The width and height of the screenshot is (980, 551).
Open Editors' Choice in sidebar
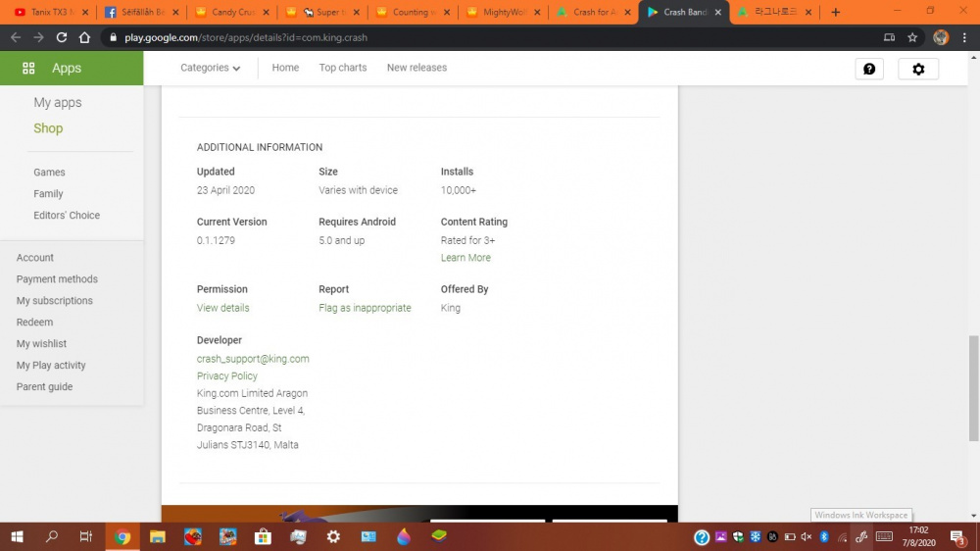pyautogui.click(x=67, y=215)
